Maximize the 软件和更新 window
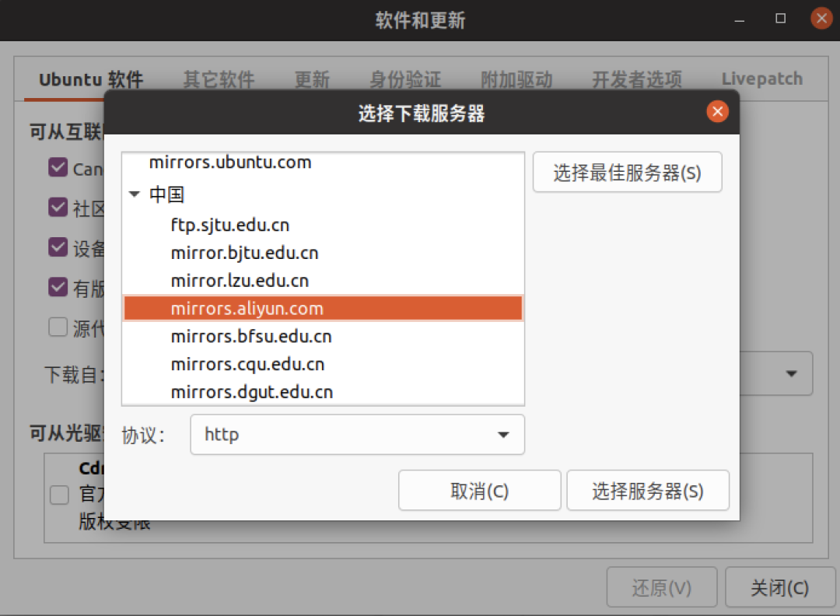Screen dimensions: 840x616 781,19
